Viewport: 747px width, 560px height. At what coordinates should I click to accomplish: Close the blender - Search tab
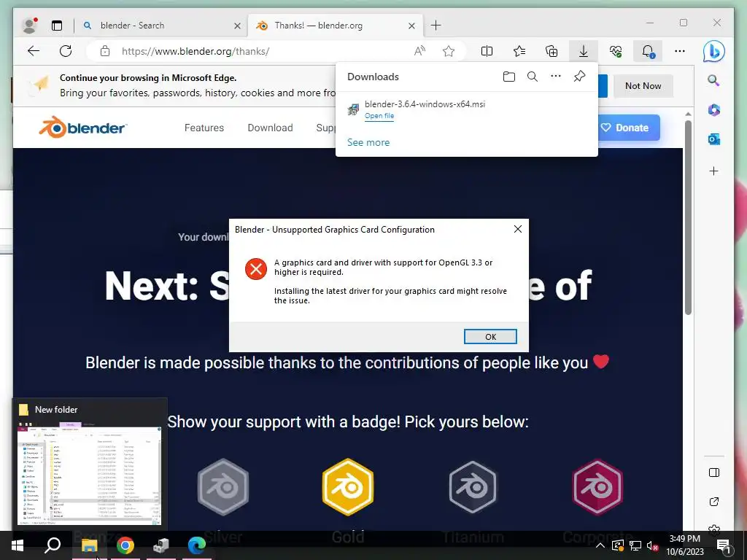point(237,26)
